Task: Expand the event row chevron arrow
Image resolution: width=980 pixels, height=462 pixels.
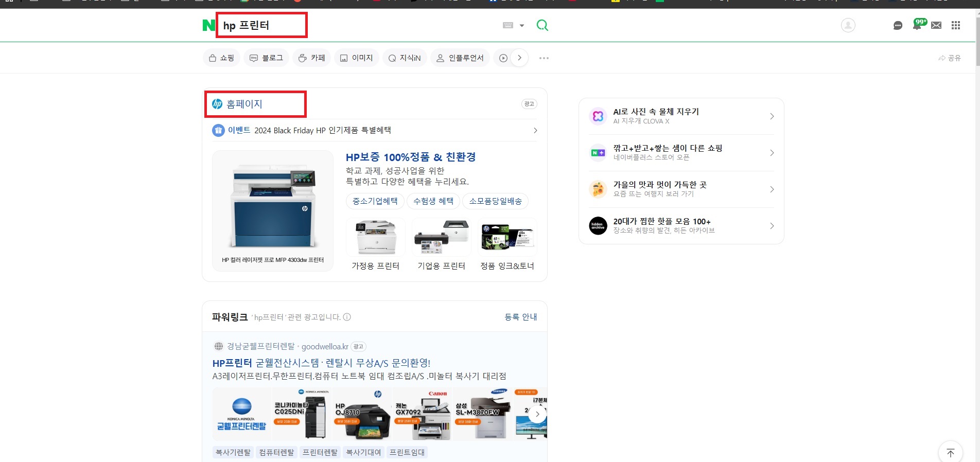Action: tap(535, 130)
